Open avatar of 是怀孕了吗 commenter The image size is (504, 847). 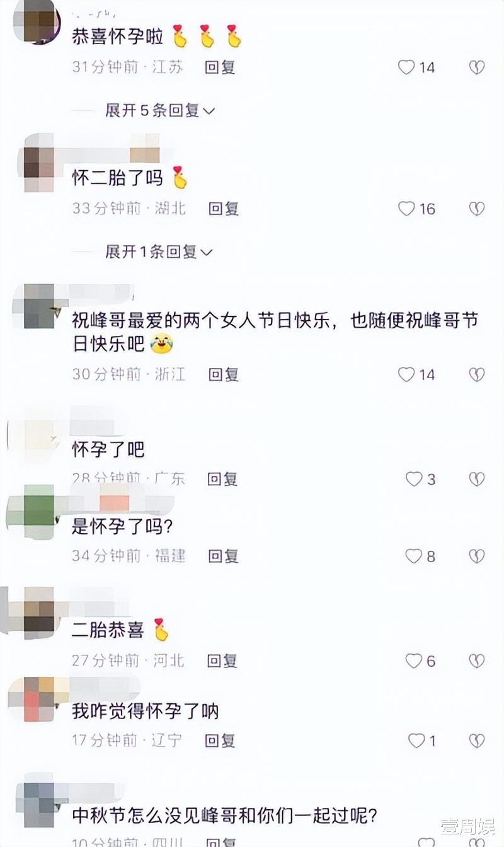[39, 512]
